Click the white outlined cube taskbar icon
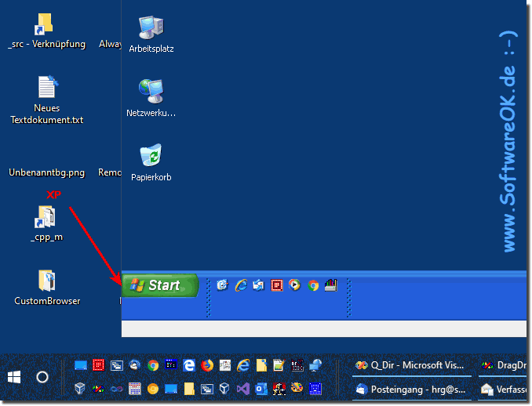 [224, 389]
